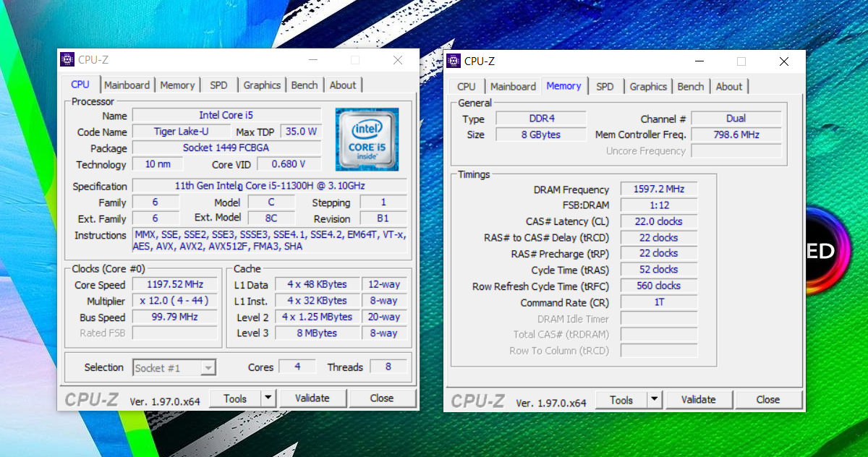Close the right CPU-Z window via title bar X

coord(784,61)
